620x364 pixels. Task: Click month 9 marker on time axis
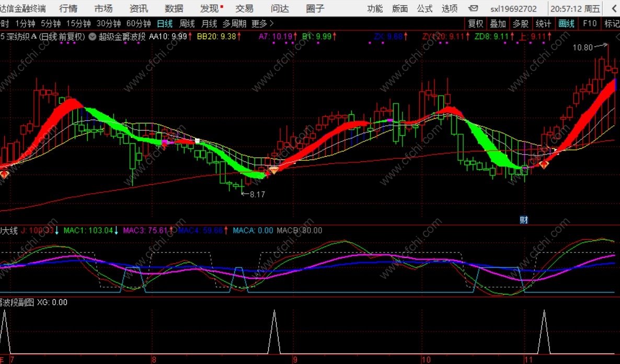pos(295,360)
